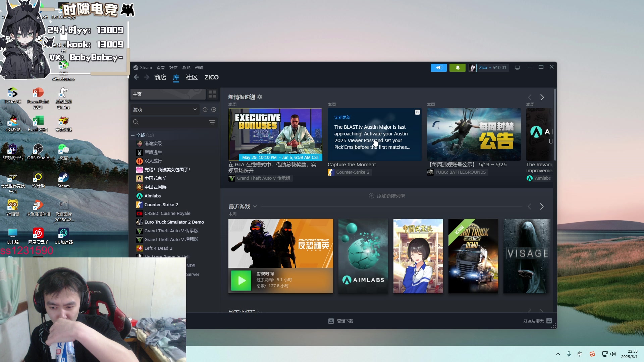Expand the 最近游戏 shelf dropdown

[255, 206]
